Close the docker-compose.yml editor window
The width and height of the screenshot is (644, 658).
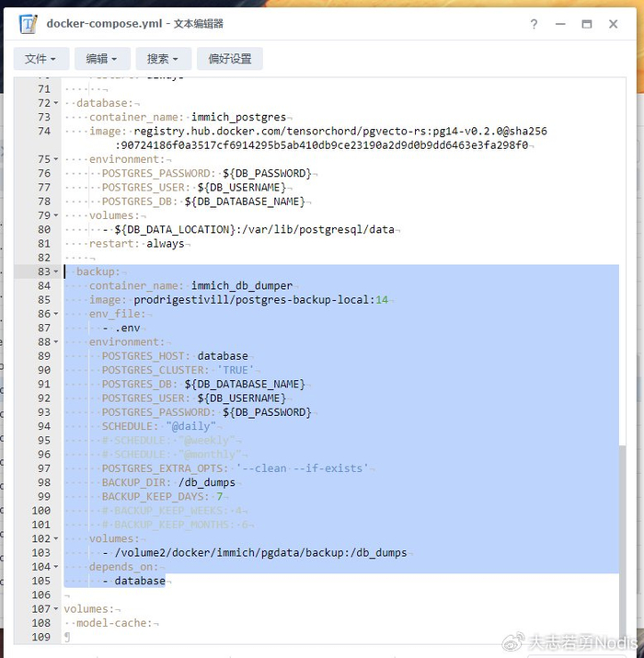click(613, 25)
